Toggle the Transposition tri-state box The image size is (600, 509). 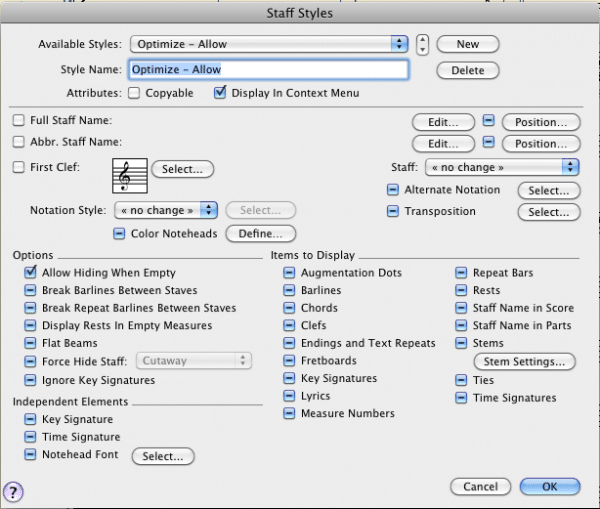tap(393, 212)
